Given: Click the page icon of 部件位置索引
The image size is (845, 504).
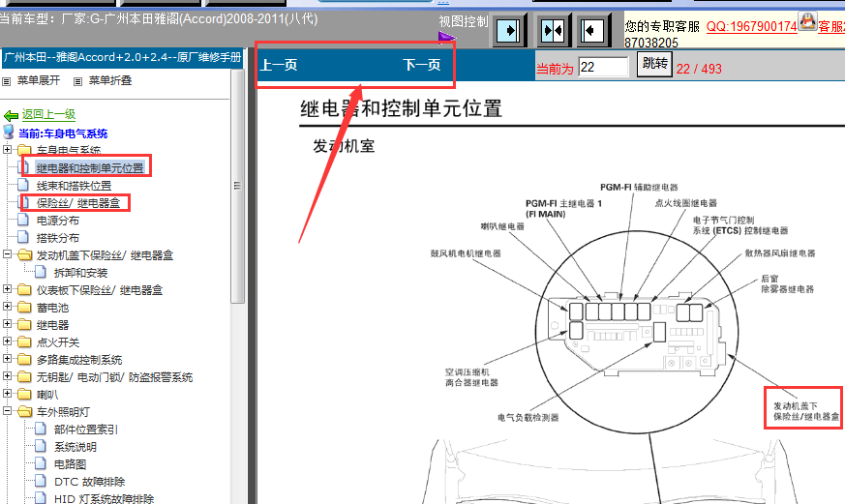Looking at the screenshot, I should 41,429.
